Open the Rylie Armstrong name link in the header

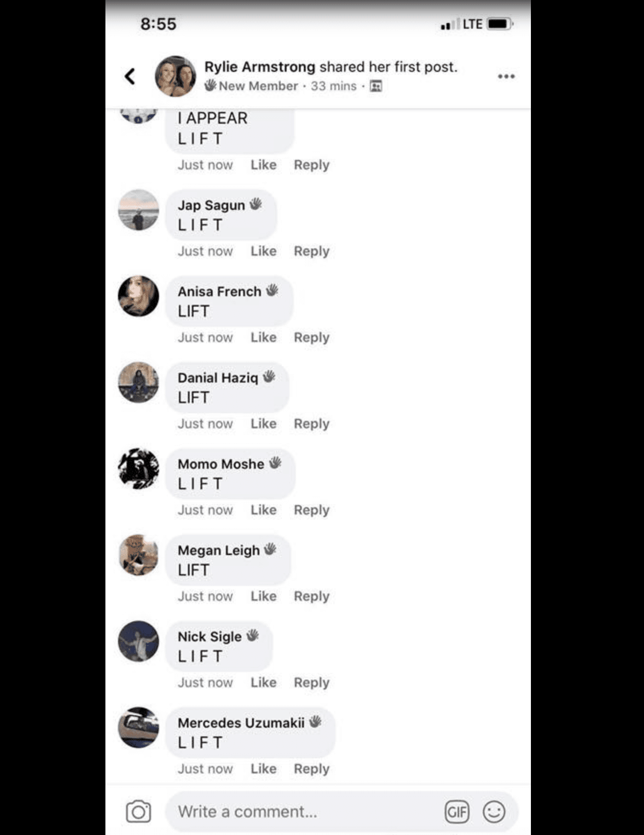(260, 67)
